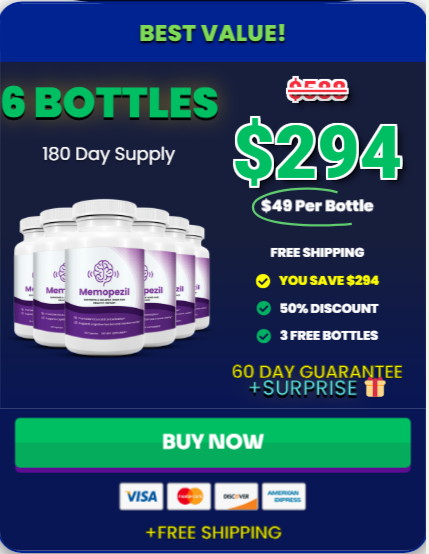
Task: Click the gift box surprise icon
Action: tap(375, 387)
